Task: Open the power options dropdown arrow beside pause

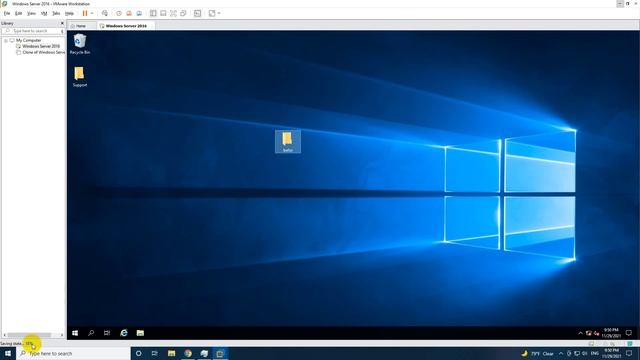Action: tap(92, 13)
